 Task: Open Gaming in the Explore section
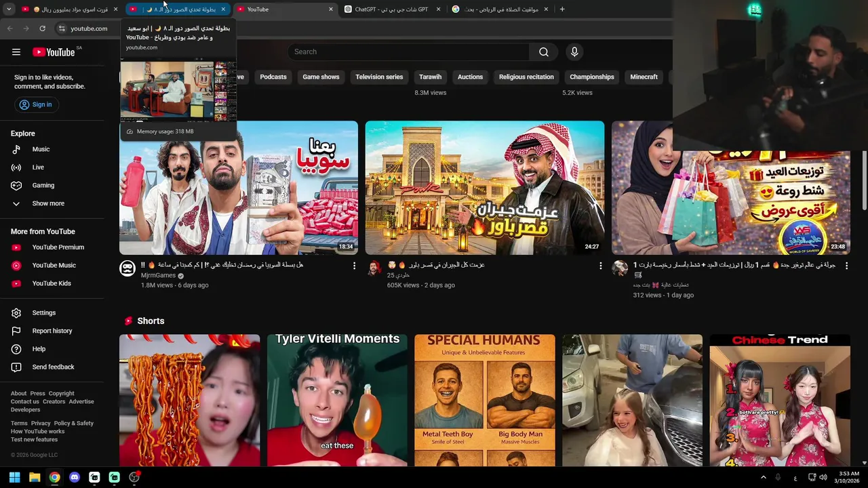pos(43,185)
